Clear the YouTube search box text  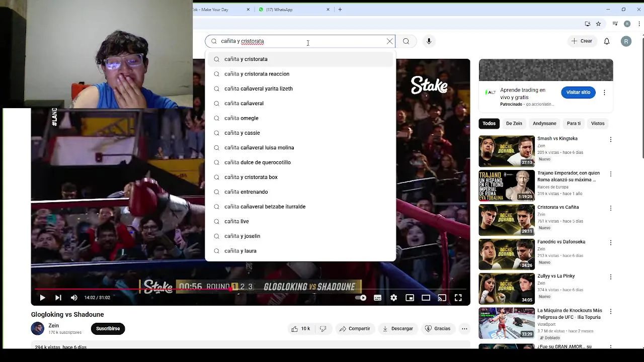click(389, 41)
